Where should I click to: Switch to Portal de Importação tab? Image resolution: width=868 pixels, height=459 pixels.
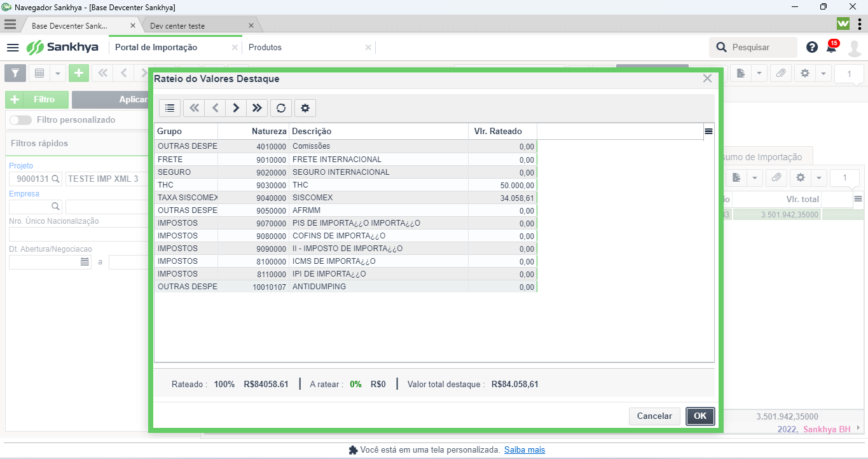156,48
